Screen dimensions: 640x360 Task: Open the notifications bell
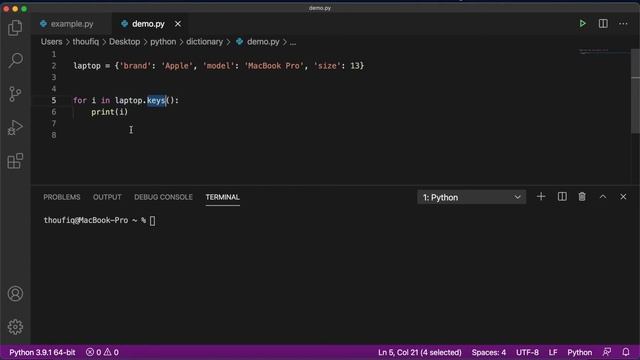click(626, 352)
